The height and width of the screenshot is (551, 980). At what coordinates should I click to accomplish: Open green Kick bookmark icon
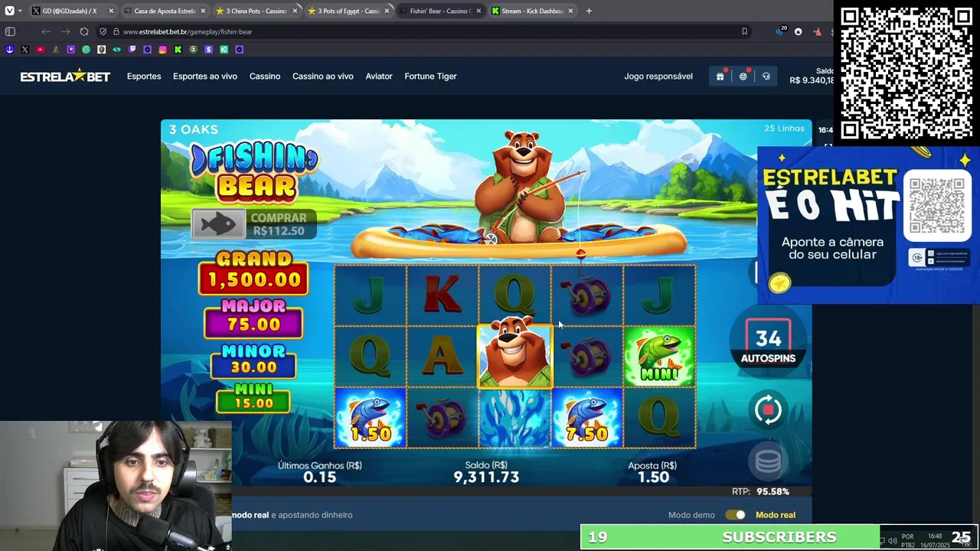point(178,49)
